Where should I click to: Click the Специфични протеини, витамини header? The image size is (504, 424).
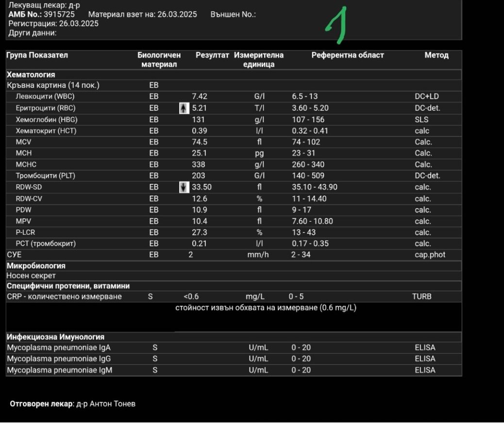68,286
